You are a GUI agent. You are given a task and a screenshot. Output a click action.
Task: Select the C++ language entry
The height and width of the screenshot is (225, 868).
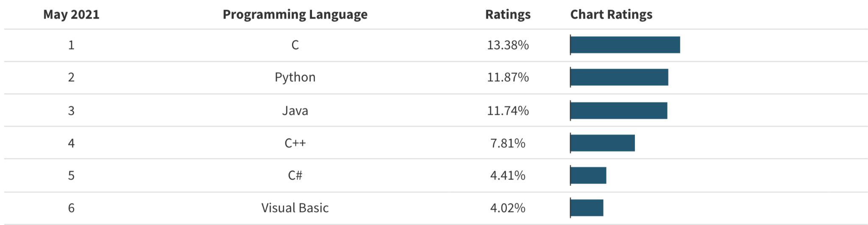coord(295,143)
